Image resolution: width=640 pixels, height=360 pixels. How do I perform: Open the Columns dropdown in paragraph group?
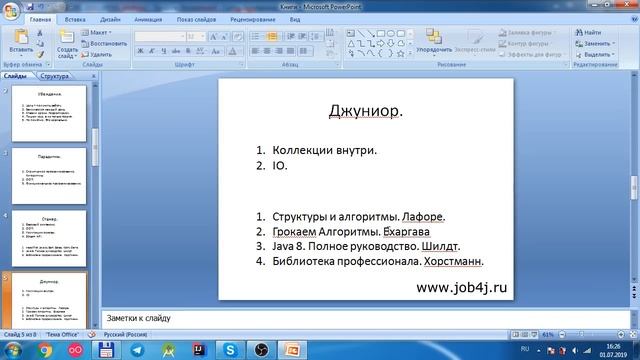tap(304, 51)
